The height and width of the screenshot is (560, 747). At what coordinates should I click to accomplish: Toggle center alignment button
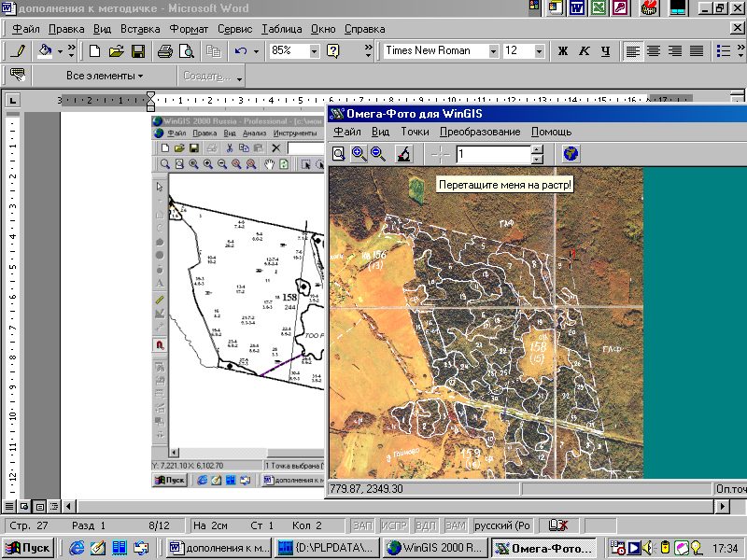point(654,51)
